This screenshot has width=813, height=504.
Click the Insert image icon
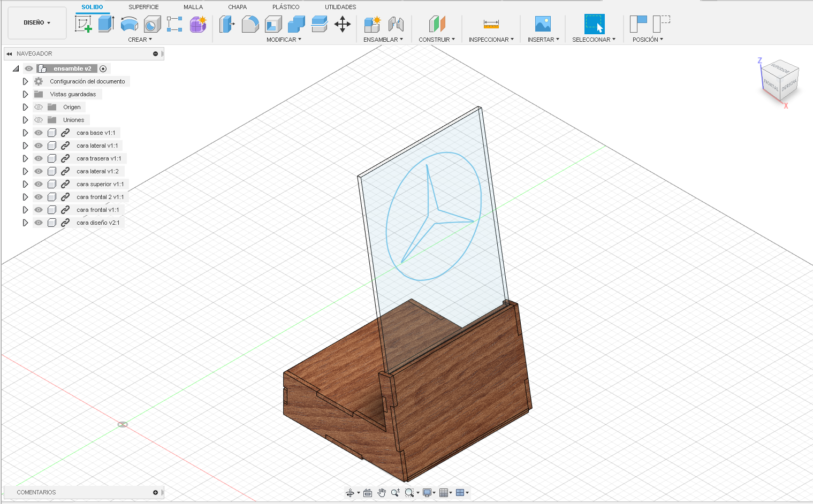[x=543, y=24]
